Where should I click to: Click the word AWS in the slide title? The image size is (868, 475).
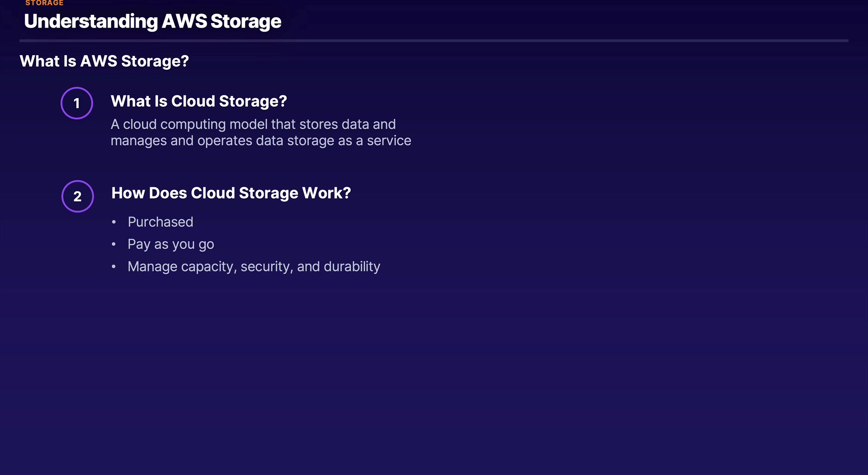click(184, 21)
